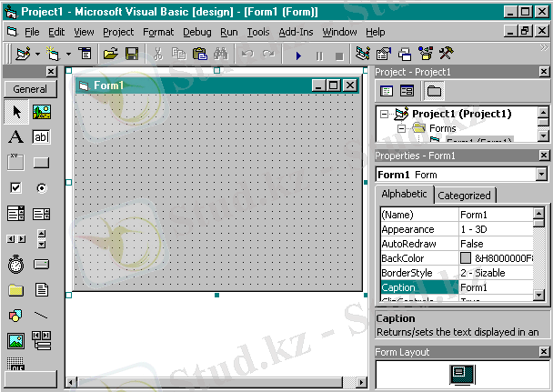Select the Frame control tool
The height and width of the screenshot is (392, 553).
pyautogui.click(x=15, y=162)
